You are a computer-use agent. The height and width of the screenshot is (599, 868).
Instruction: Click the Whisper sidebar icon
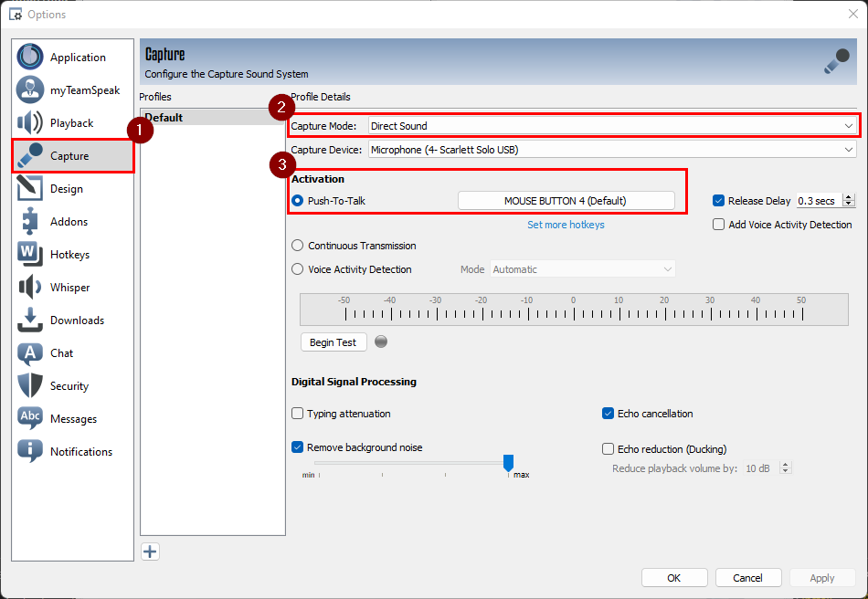(29, 287)
